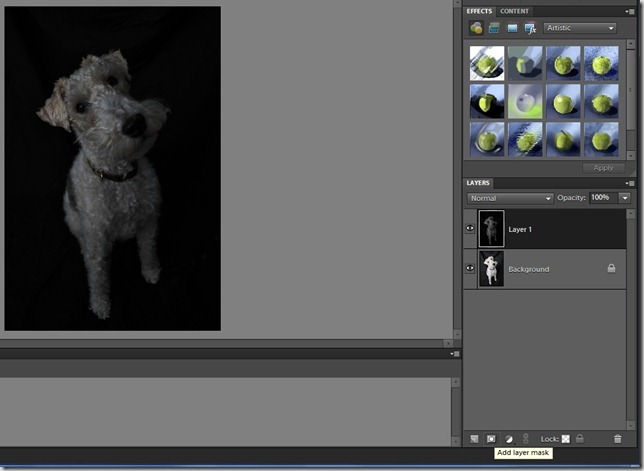Hide Layer 1 using its eye icon
Image resolution: width=644 pixels, height=471 pixels.
470,228
